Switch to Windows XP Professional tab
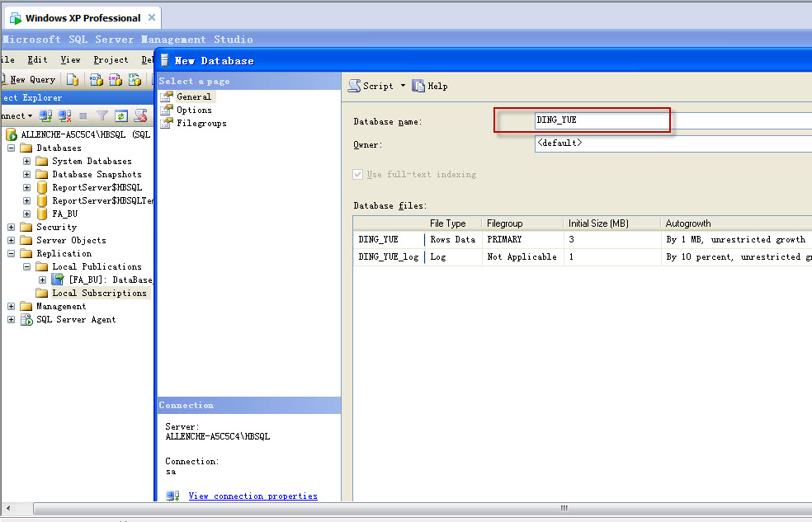Image resolution: width=812 pixels, height=522 pixels. point(83,18)
